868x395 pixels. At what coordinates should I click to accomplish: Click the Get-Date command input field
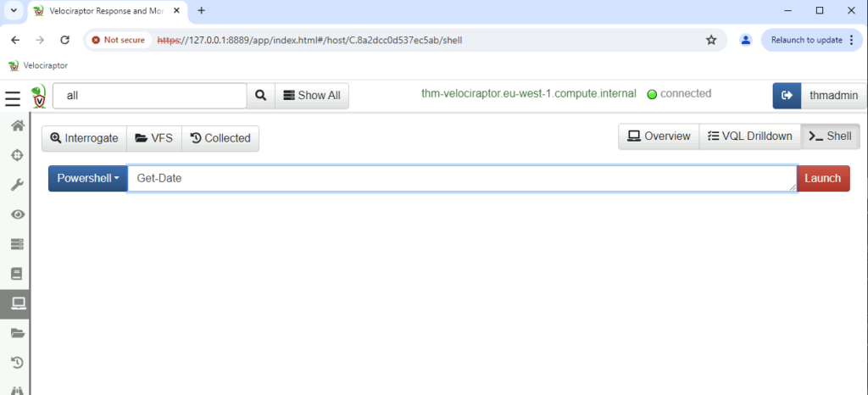462,178
